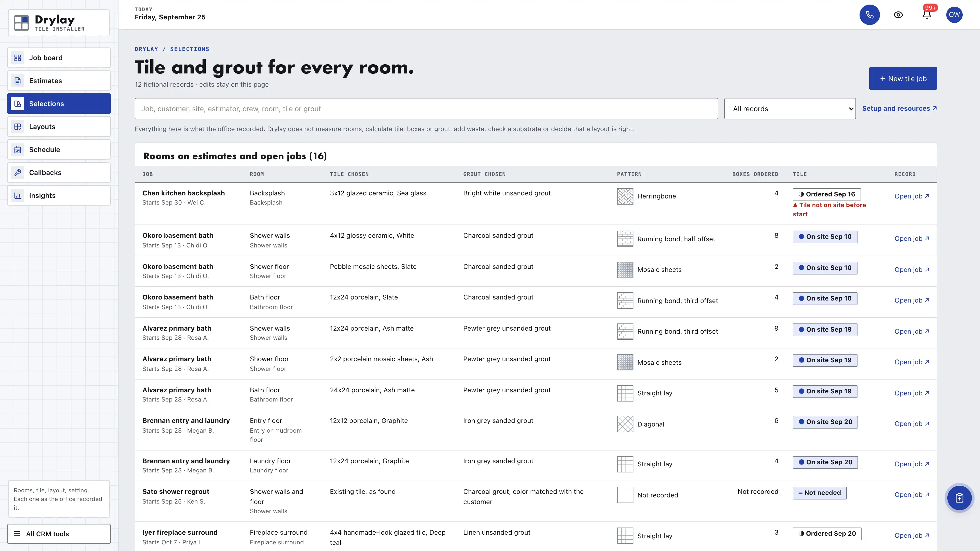Click Running bond, third offset swatch for Okoro Bath floor
The height and width of the screenshot is (551, 980).
pos(625,300)
